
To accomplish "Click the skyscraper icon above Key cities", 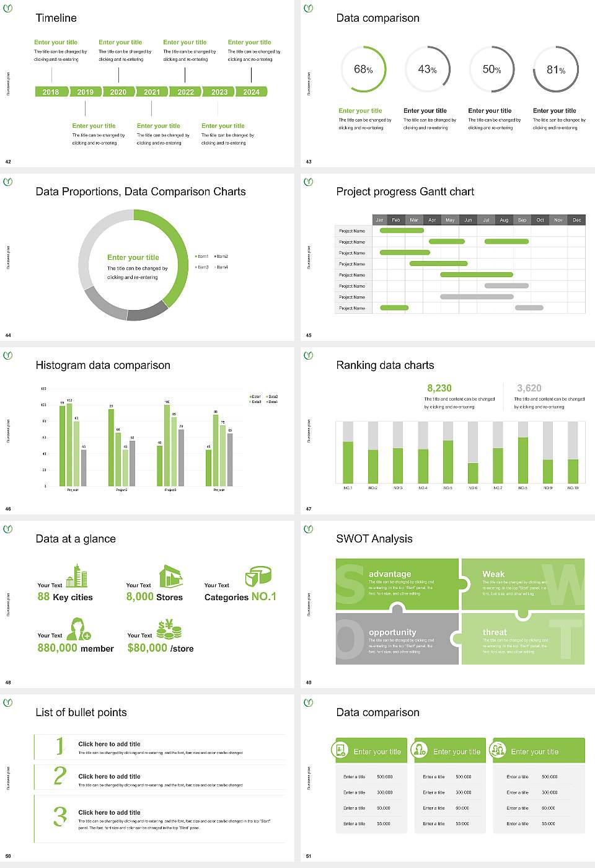I will coord(77,575).
